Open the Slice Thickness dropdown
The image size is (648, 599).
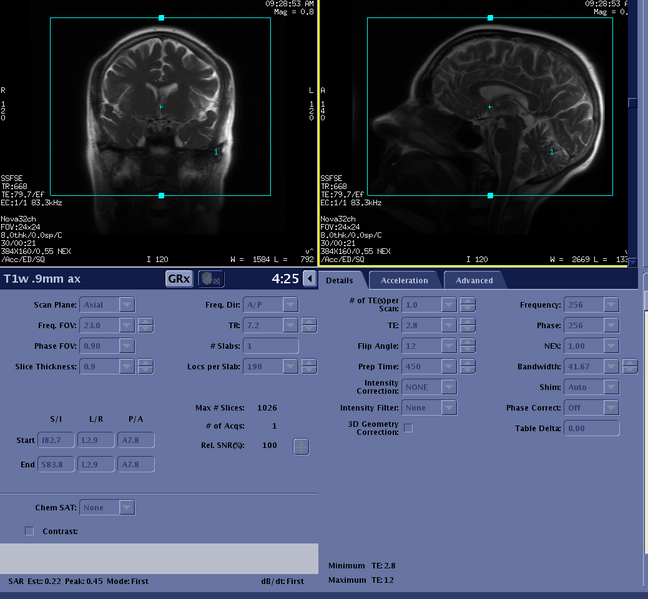[x=127, y=367]
